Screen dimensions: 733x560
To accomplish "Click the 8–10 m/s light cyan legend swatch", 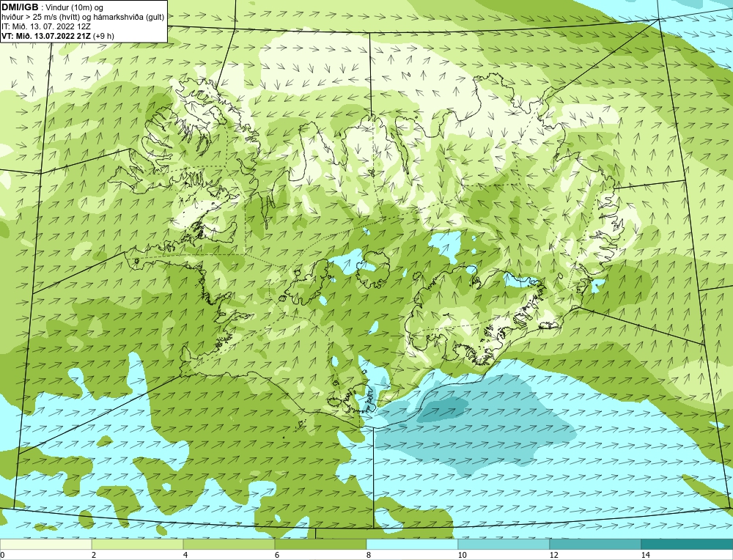I will click(x=412, y=544).
